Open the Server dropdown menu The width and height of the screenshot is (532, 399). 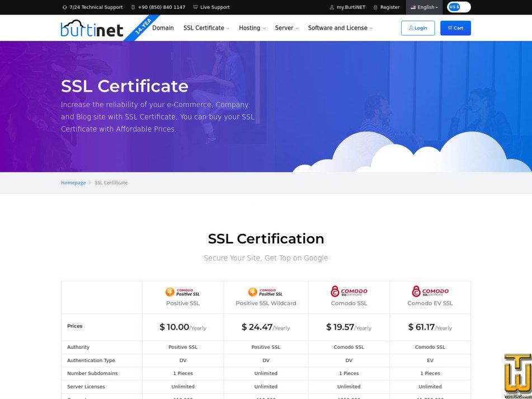click(286, 27)
